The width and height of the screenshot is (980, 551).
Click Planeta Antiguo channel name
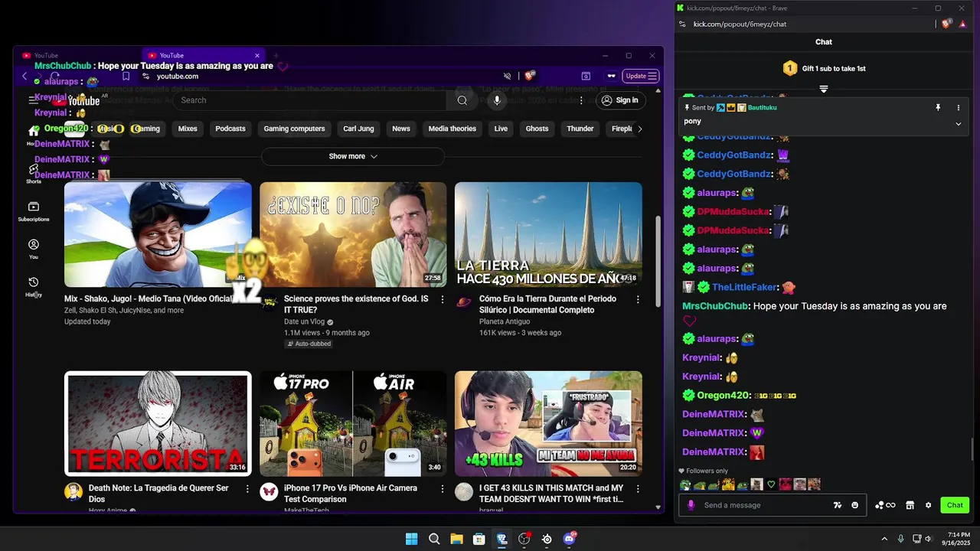(x=505, y=321)
